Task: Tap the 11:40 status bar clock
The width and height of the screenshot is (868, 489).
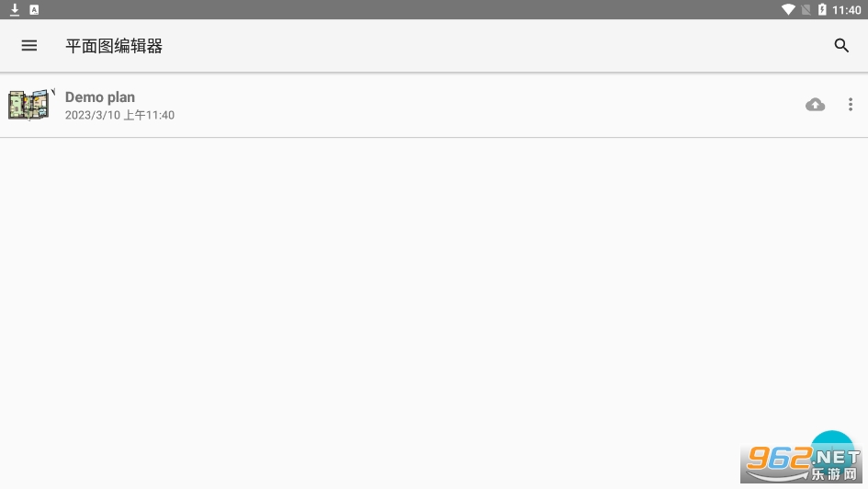Action: pyautogui.click(x=846, y=10)
